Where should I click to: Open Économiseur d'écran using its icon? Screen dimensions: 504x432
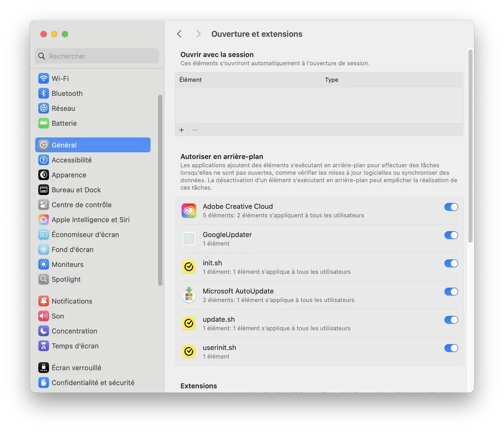coord(44,234)
